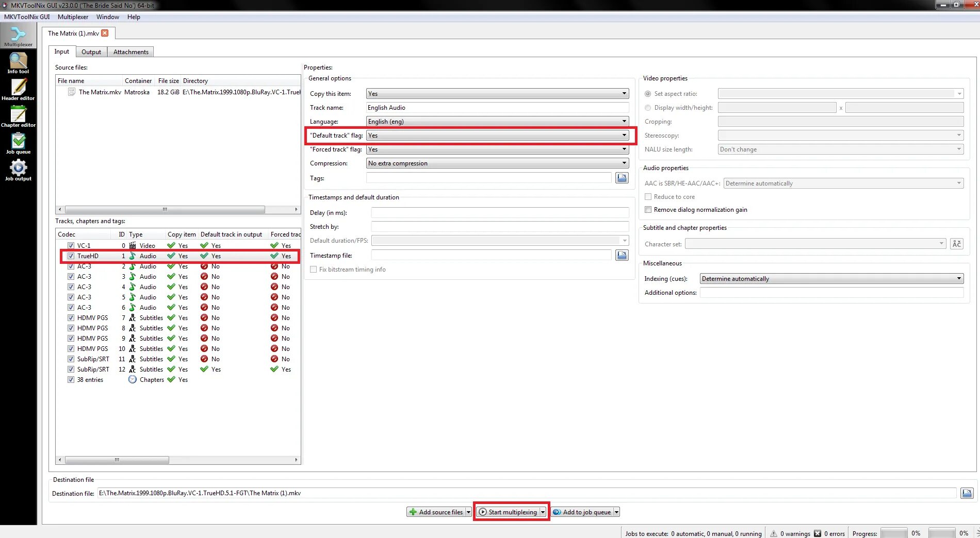Click the character set preview icon
980x538 pixels.
[x=956, y=244]
